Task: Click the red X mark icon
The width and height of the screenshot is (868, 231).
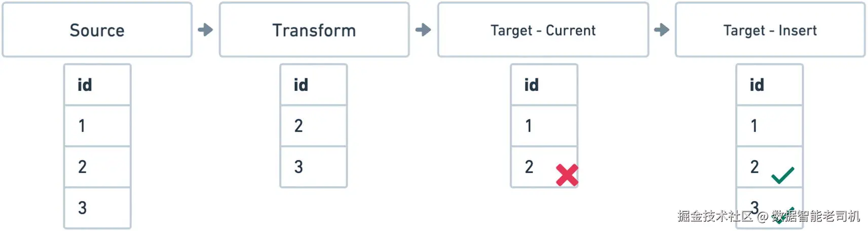Action: pyautogui.click(x=567, y=175)
